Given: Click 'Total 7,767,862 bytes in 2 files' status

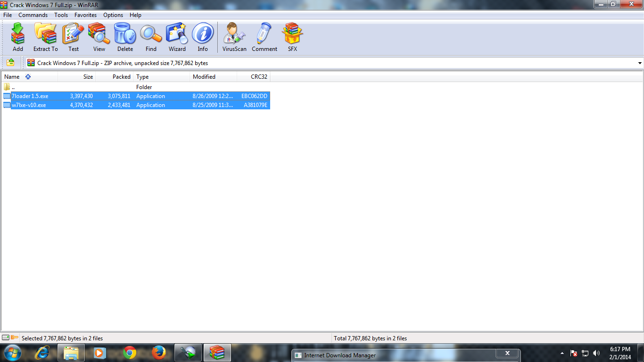Looking at the screenshot, I should point(370,338).
